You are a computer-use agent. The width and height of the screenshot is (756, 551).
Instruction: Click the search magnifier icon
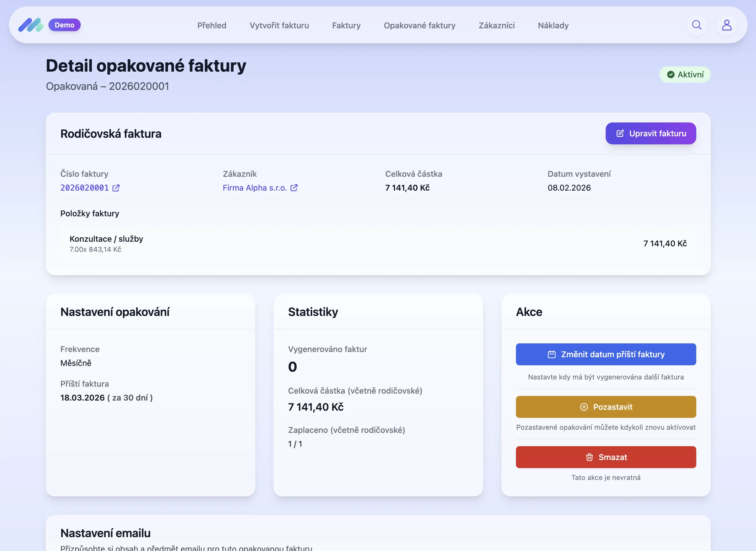coord(696,25)
